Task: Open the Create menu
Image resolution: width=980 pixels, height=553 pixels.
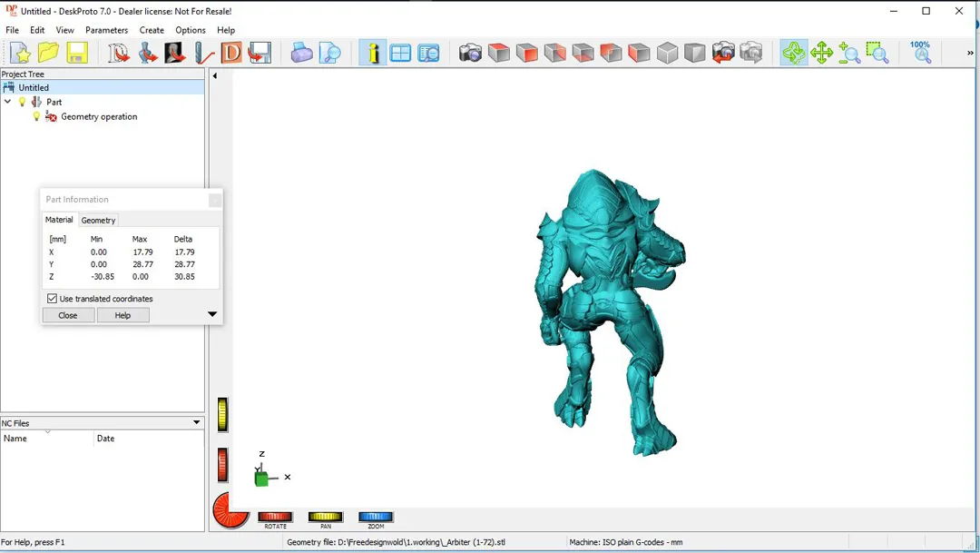Action: pyautogui.click(x=152, y=30)
